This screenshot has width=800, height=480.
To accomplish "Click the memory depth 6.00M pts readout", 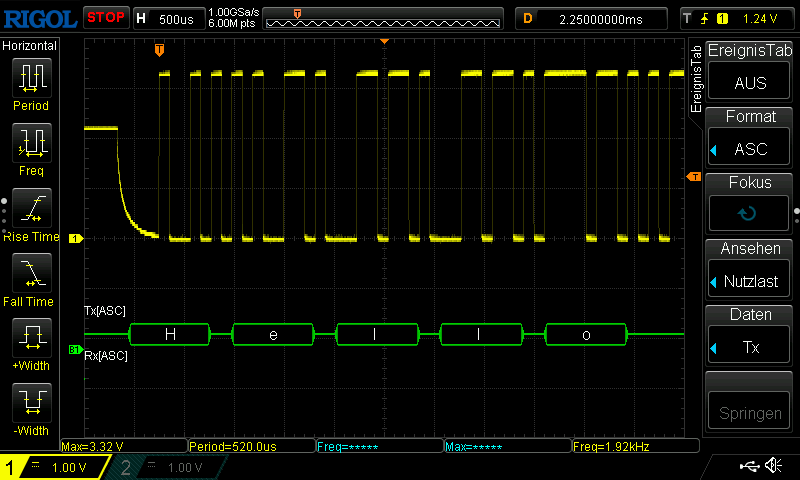I will tap(232, 23).
